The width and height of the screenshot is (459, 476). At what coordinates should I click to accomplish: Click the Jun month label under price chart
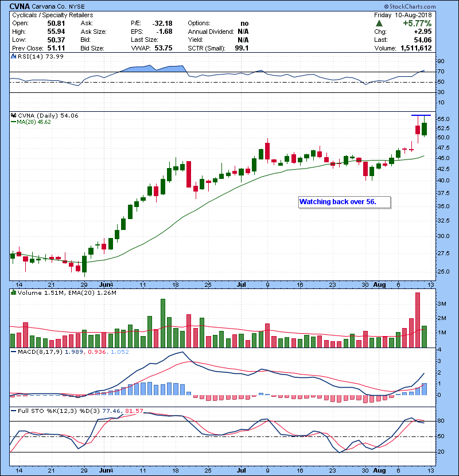(x=104, y=285)
